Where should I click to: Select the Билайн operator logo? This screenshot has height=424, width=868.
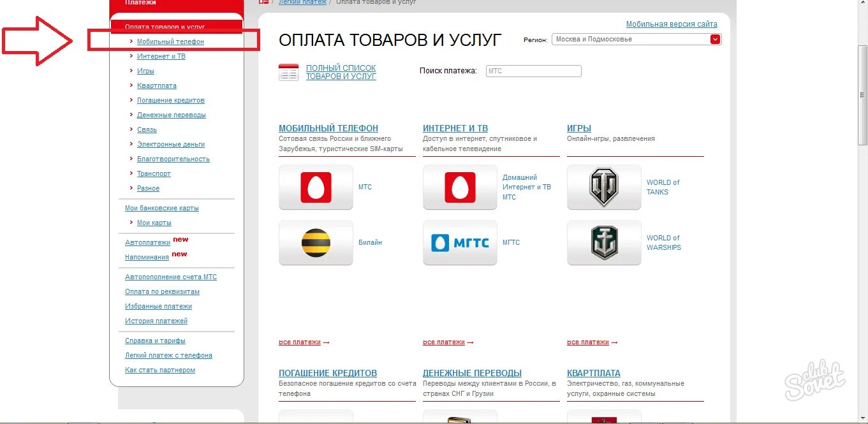(315, 242)
